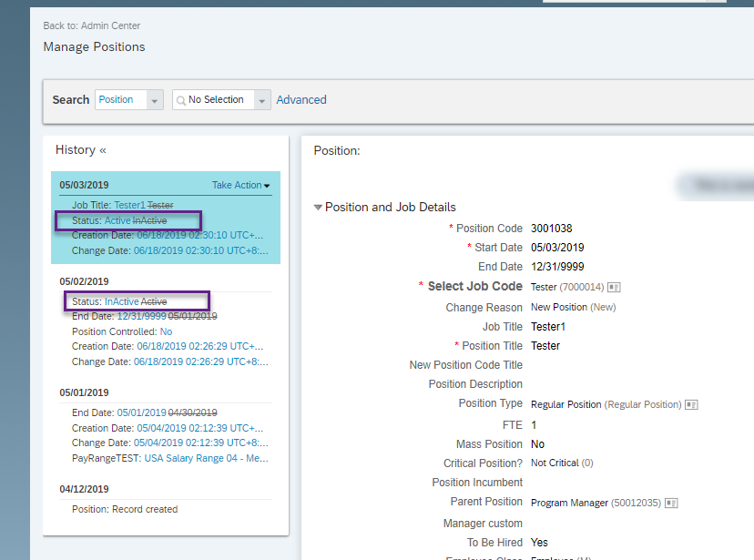Open details icon next to Program Manager (50012035)
754x560 pixels.
(671, 504)
